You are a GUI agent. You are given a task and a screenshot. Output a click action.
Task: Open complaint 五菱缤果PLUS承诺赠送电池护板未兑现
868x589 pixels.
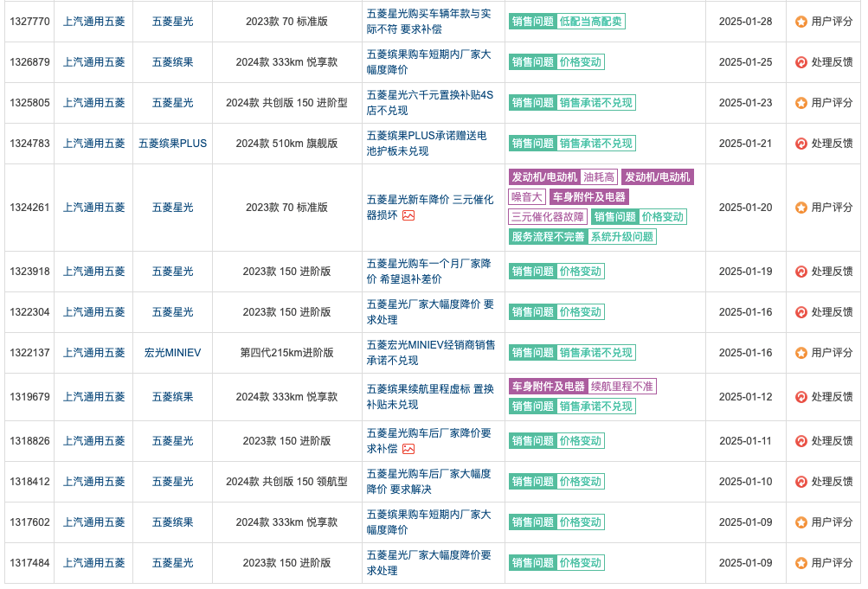pos(427,144)
